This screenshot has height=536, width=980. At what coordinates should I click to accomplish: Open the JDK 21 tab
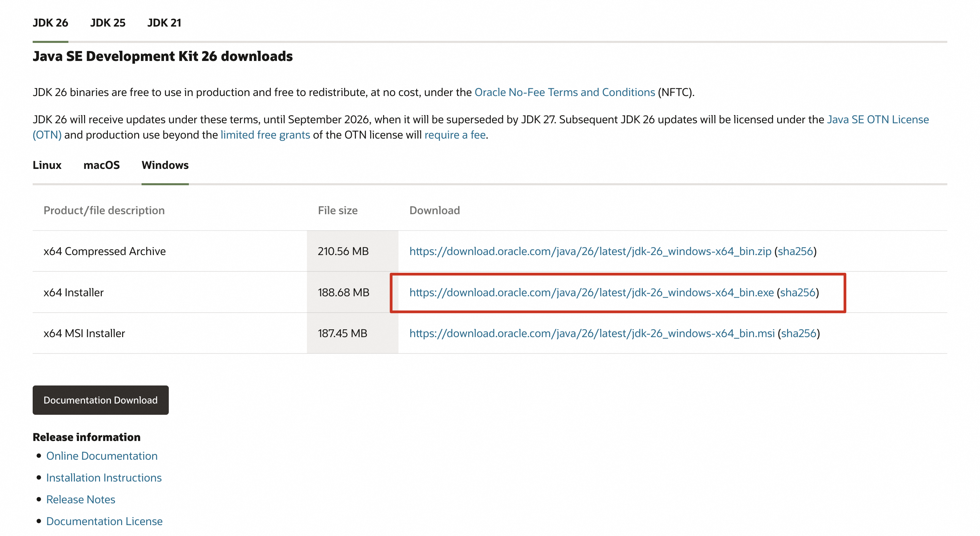[164, 23]
